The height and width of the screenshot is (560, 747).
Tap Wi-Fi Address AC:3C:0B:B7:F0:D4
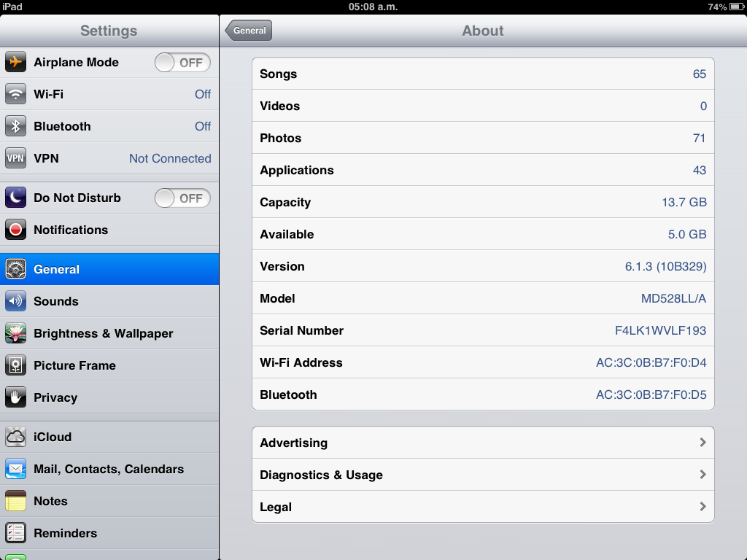tap(651, 362)
